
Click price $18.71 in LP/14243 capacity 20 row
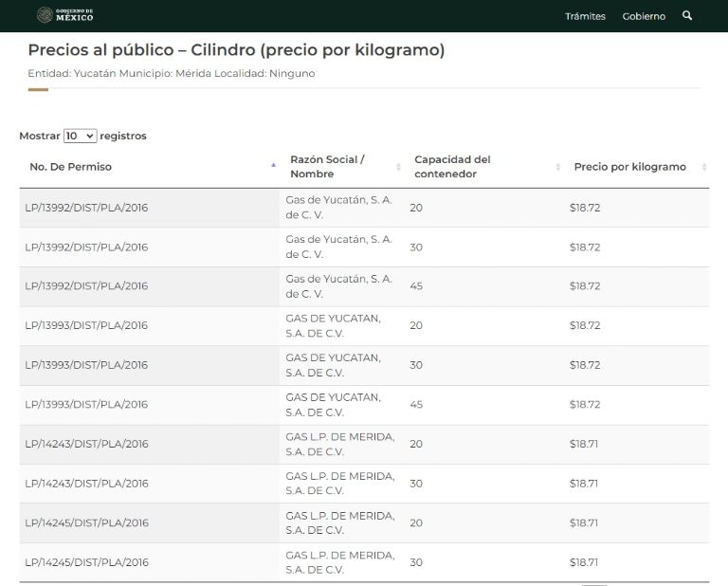584,444
